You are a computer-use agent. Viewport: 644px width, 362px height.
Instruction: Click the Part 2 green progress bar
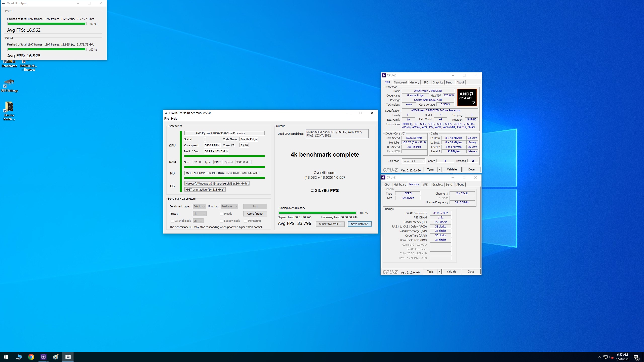click(47, 50)
